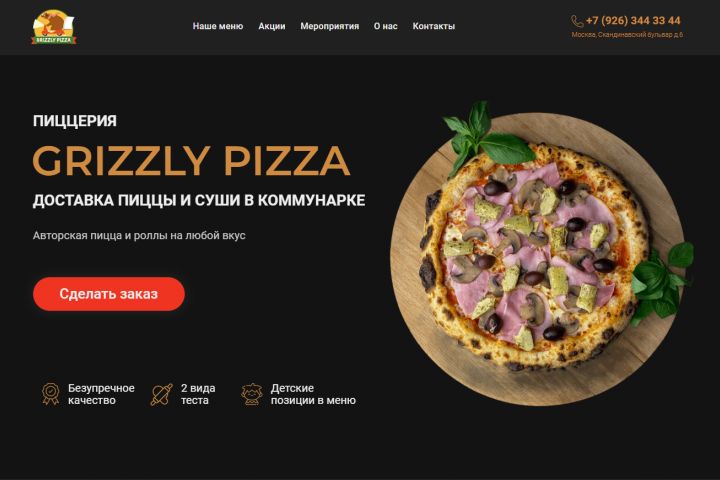
Task: Go to the Акции page
Action: coord(272,26)
